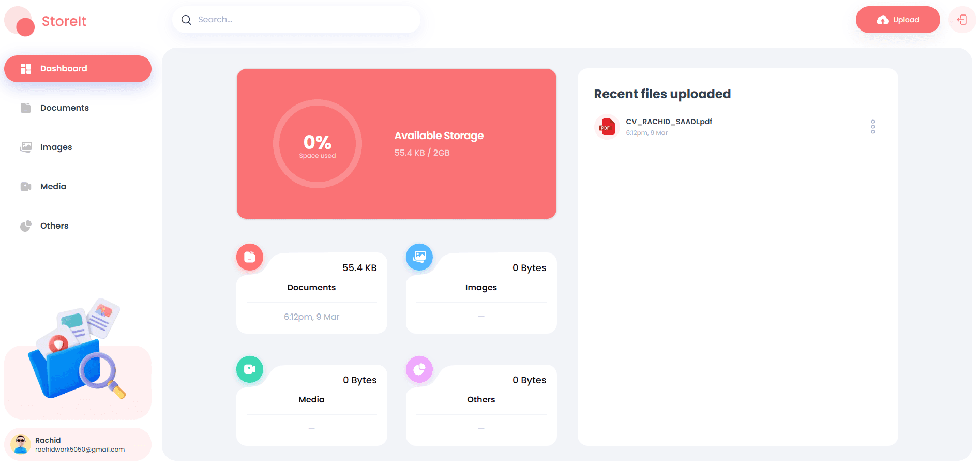Click the StoreIt logo icon
This screenshot has height=464, width=980.
pyautogui.click(x=20, y=21)
